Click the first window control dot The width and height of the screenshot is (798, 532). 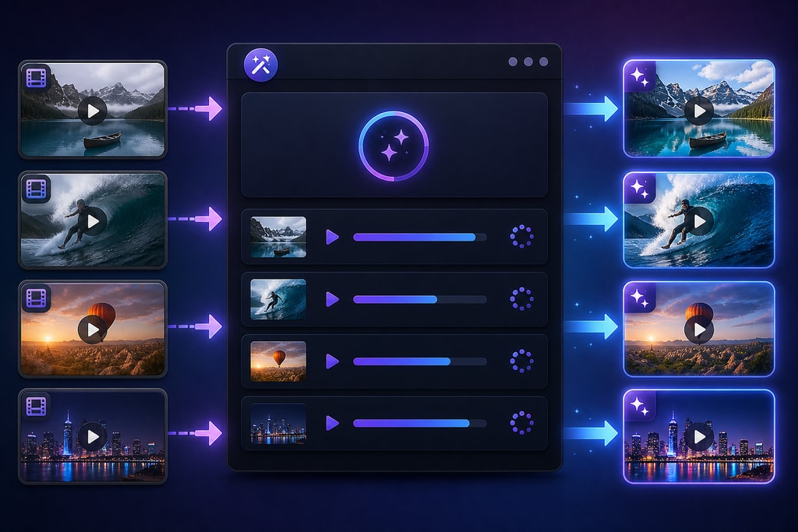coord(513,62)
